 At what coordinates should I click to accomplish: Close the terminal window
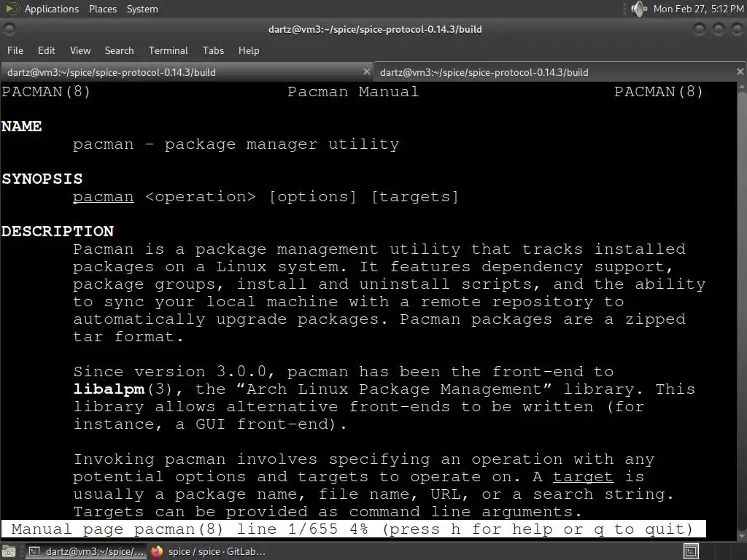click(737, 29)
